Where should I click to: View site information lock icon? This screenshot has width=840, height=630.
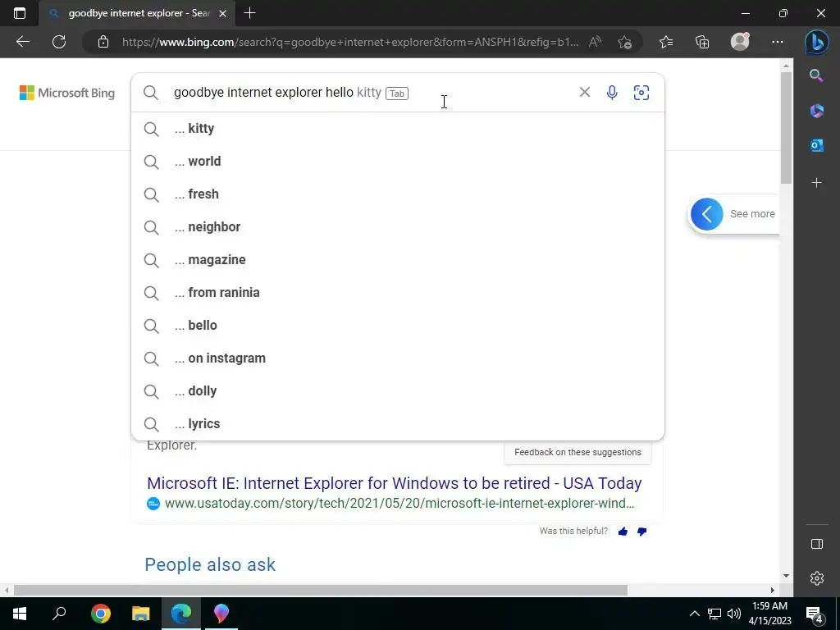(x=103, y=42)
